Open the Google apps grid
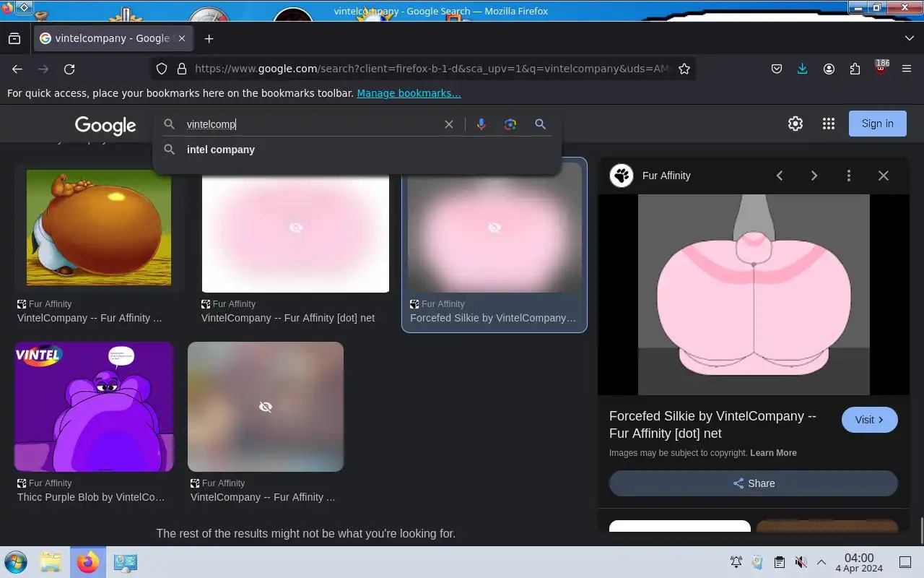Viewport: 924px width, 578px height. (829, 124)
